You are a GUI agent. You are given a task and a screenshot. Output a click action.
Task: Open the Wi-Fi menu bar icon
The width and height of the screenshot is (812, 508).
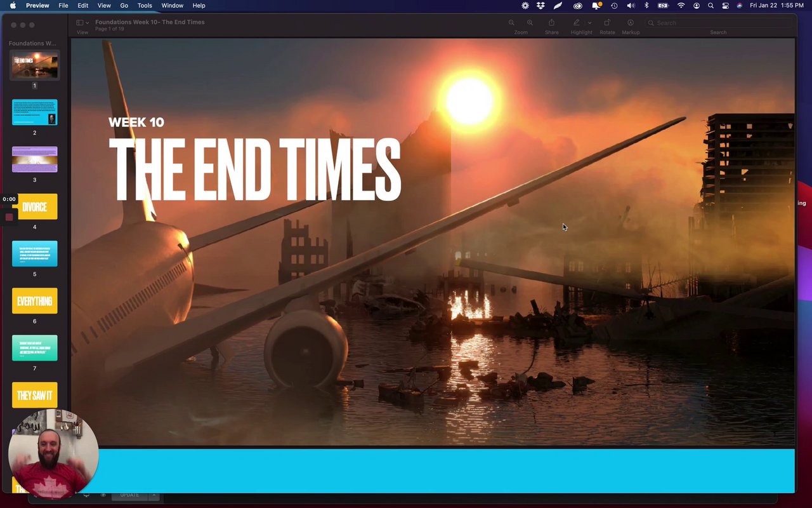[x=681, y=5]
